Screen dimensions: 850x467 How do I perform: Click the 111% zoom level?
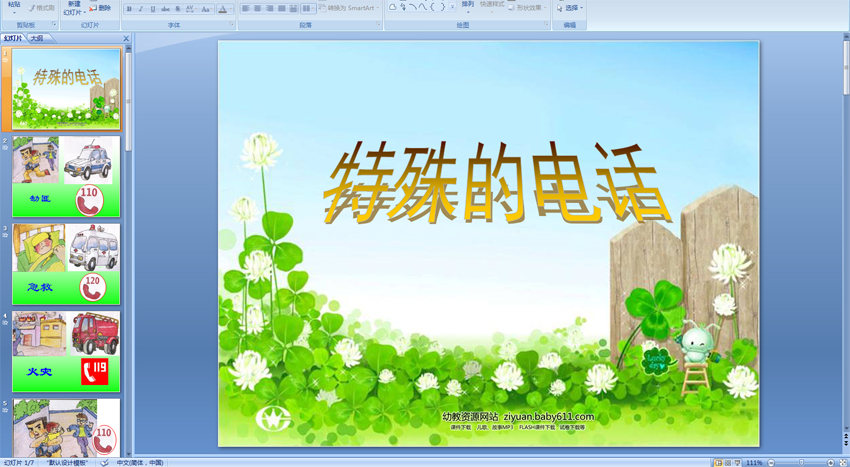pyautogui.click(x=755, y=463)
